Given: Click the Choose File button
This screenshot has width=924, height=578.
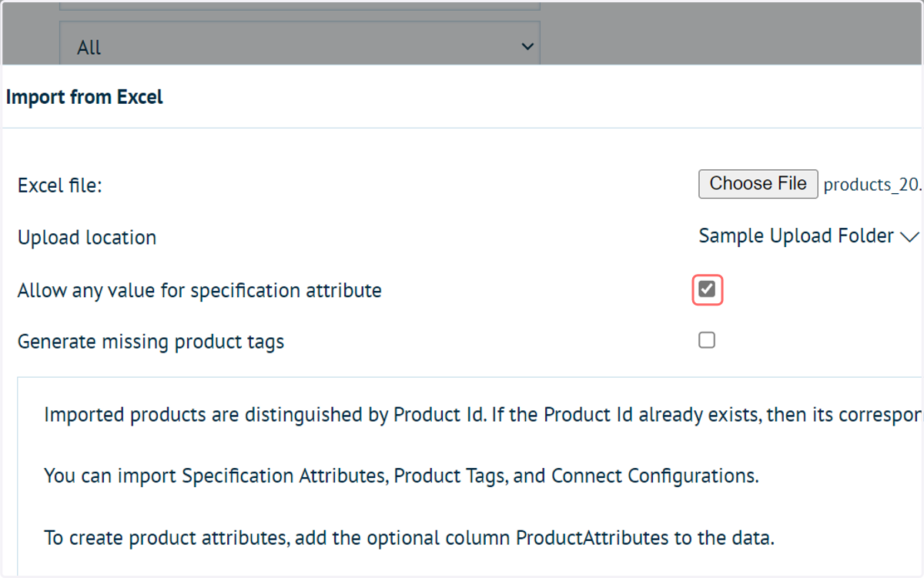Looking at the screenshot, I should click(x=758, y=184).
